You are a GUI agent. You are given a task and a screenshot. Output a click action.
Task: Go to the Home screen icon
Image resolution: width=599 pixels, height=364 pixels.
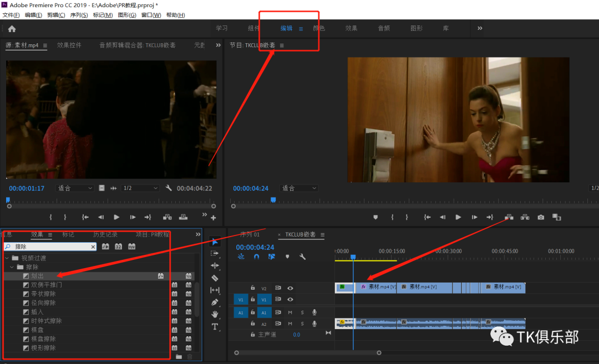pos(12,29)
